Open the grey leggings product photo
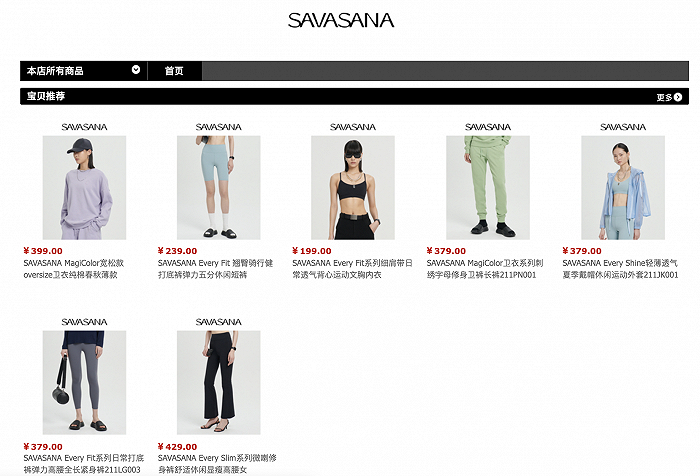700x476 pixels. [84, 383]
